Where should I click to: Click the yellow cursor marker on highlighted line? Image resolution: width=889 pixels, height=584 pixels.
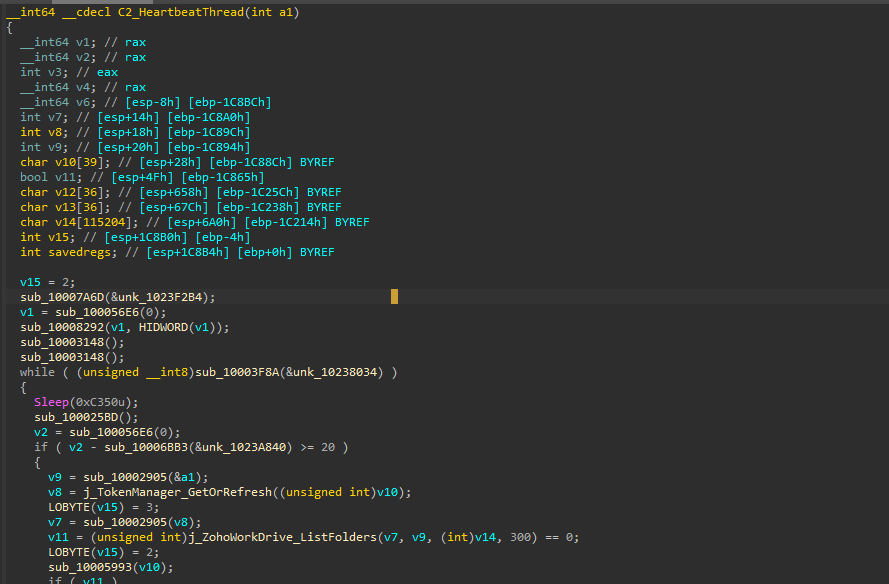pos(394,297)
